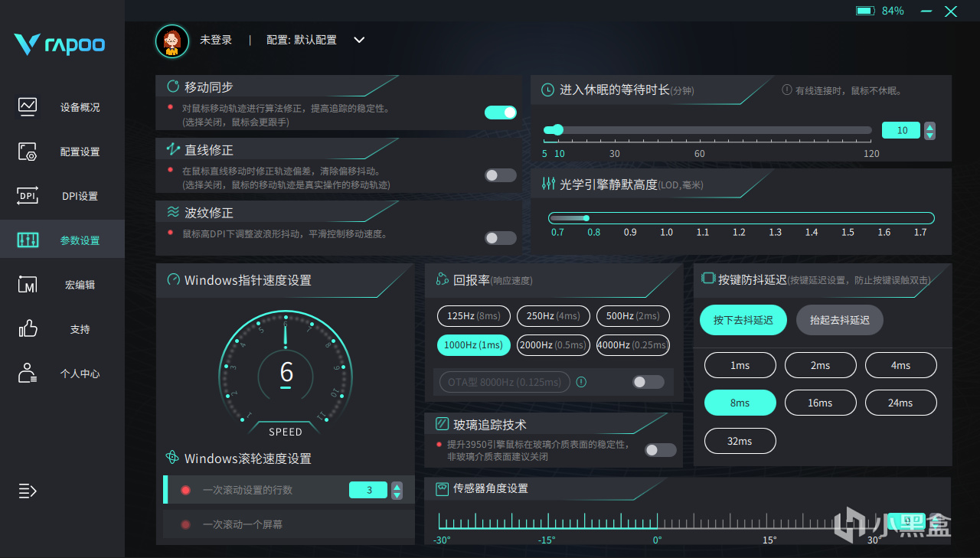Select the 32ms debounce delay
Image resolution: width=980 pixels, height=558 pixels.
click(x=740, y=441)
